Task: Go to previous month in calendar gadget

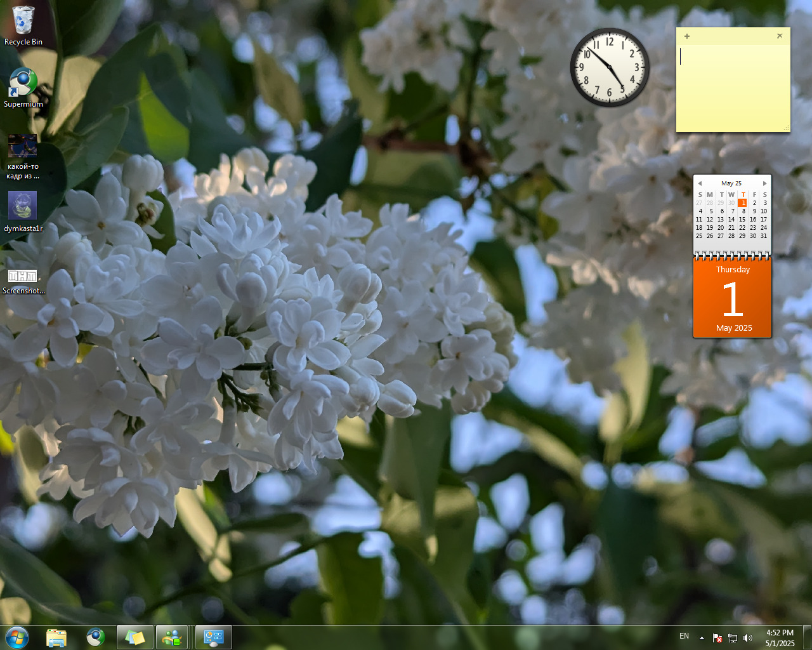Action: click(x=700, y=183)
